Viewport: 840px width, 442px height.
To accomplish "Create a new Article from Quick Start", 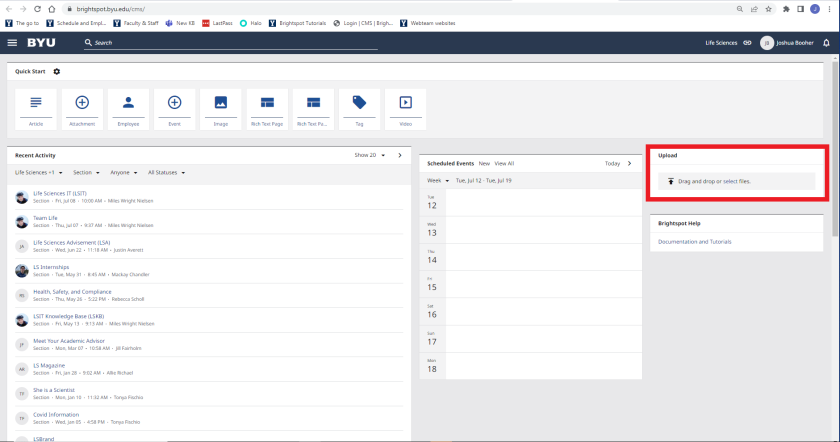I will click(36, 109).
